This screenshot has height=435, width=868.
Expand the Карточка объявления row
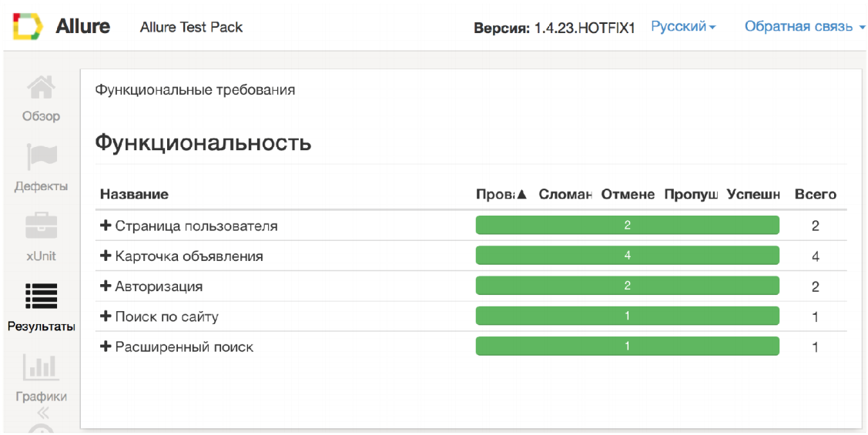click(x=106, y=256)
